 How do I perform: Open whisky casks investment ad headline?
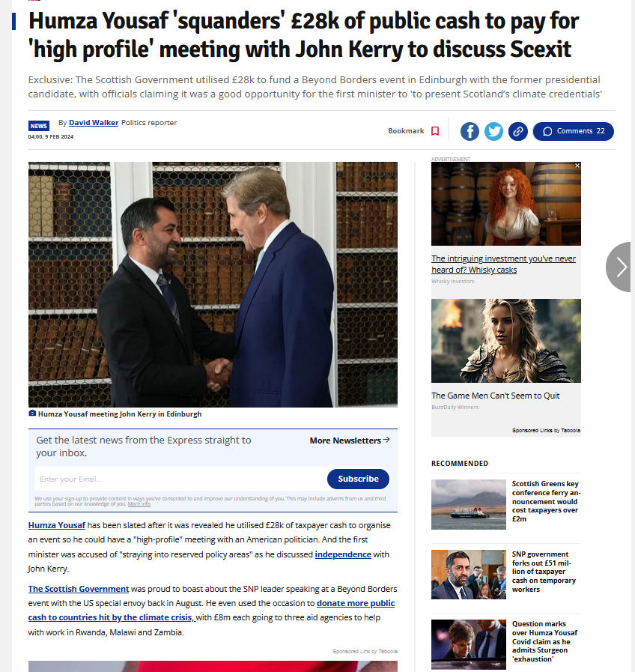point(503,264)
